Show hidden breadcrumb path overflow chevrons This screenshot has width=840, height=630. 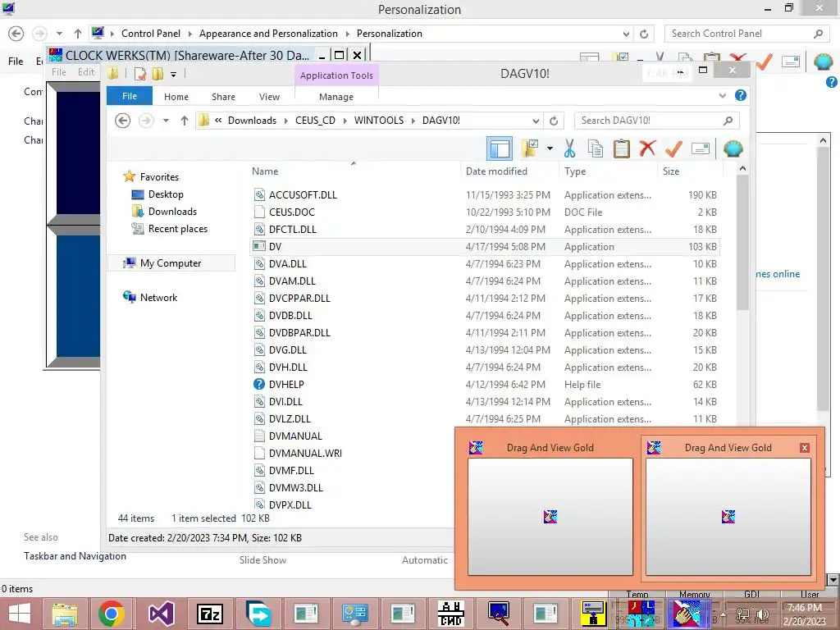pyautogui.click(x=218, y=121)
